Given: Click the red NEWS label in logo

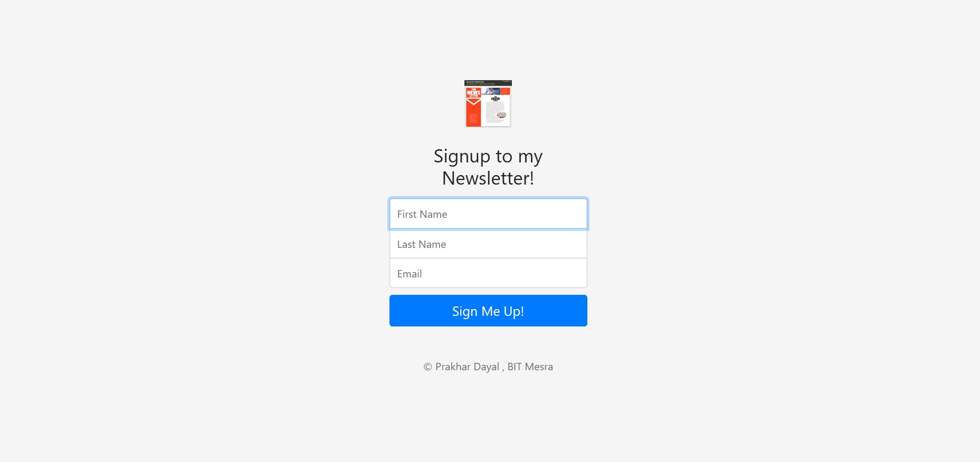Looking at the screenshot, I should 474,92.
